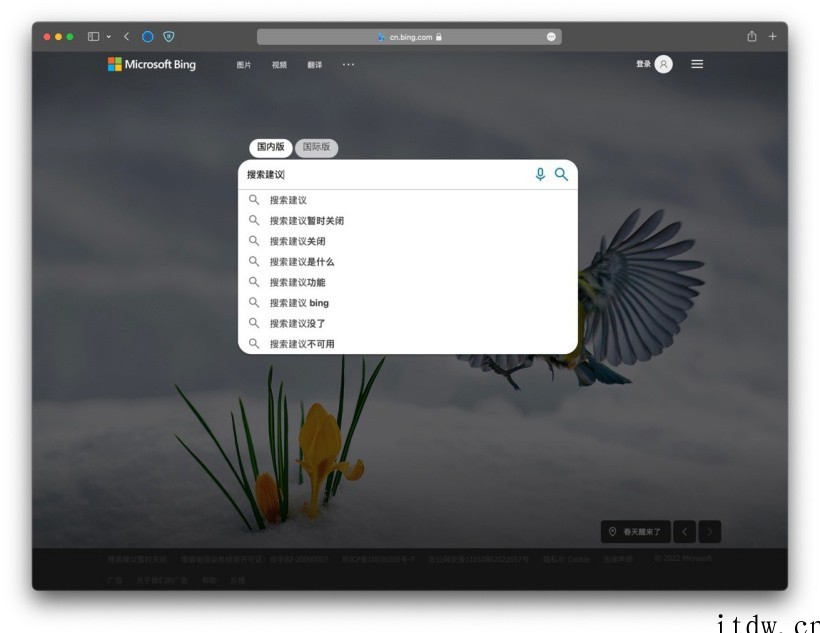The width and height of the screenshot is (820, 633).
Task: Open a new tab with plus icon
Action: [x=772, y=37]
